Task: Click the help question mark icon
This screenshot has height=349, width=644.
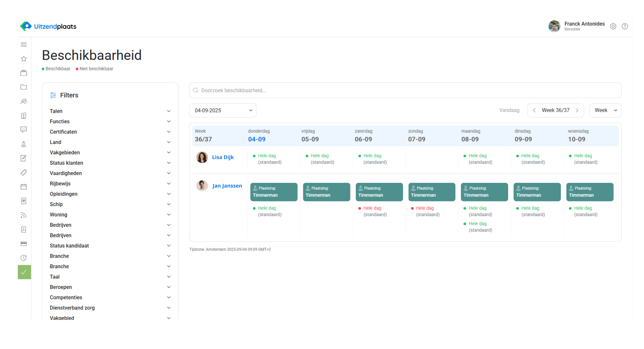Action: tap(625, 26)
